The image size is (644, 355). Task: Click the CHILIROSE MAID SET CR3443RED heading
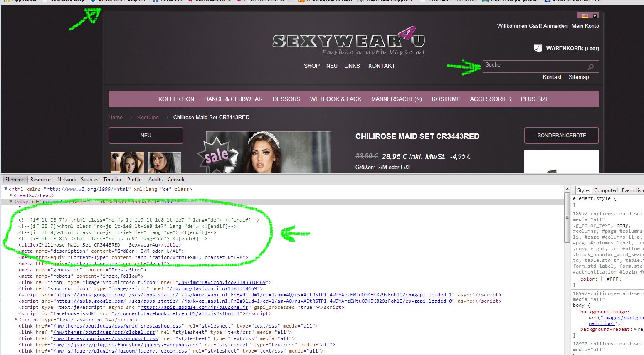[417, 136]
